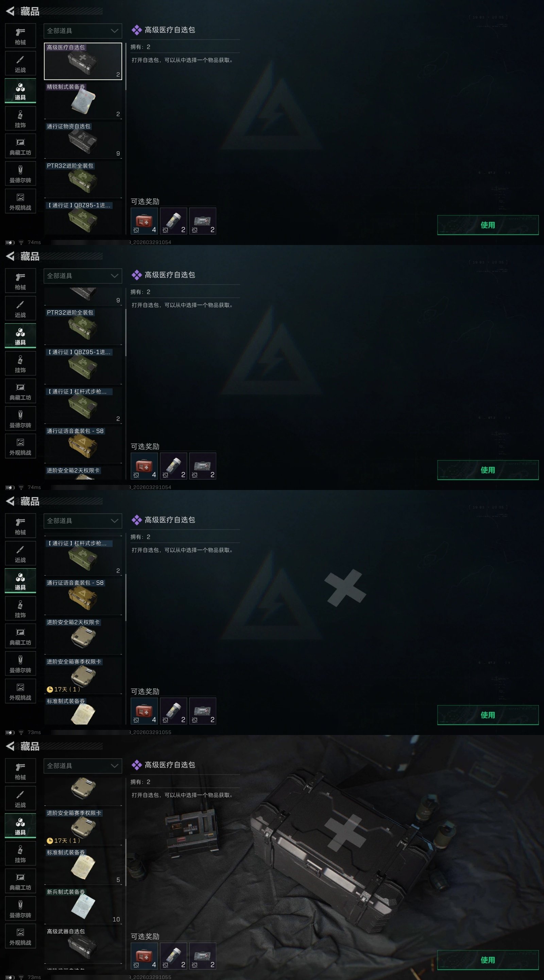This screenshot has height=980, width=544.
Task: Select the 新兵制式装备券 item
Action: pyautogui.click(x=83, y=906)
